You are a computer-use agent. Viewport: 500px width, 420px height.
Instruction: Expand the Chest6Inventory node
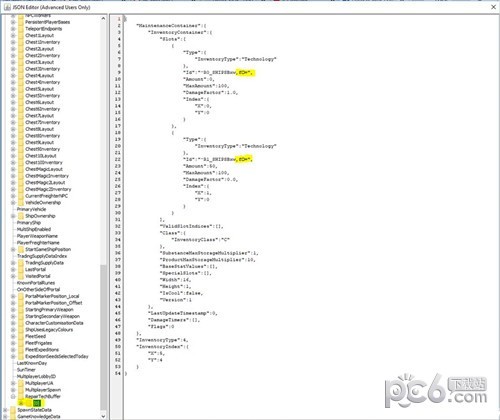click(x=13, y=109)
